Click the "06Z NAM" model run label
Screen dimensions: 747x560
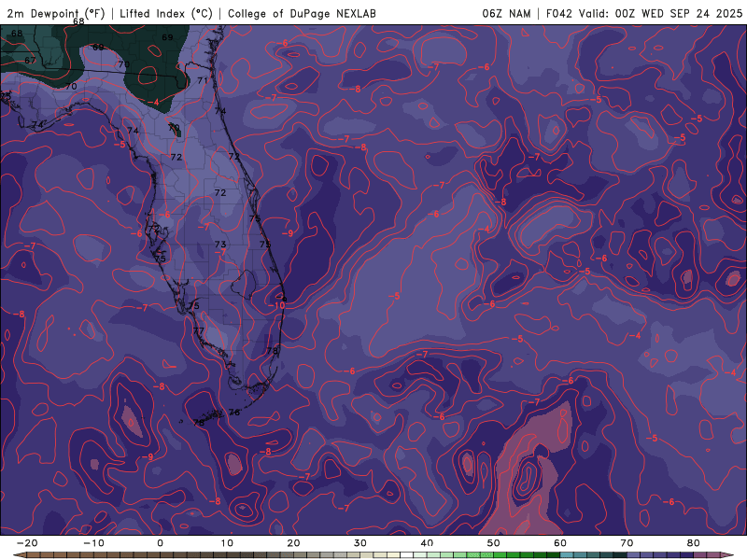click(506, 13)
